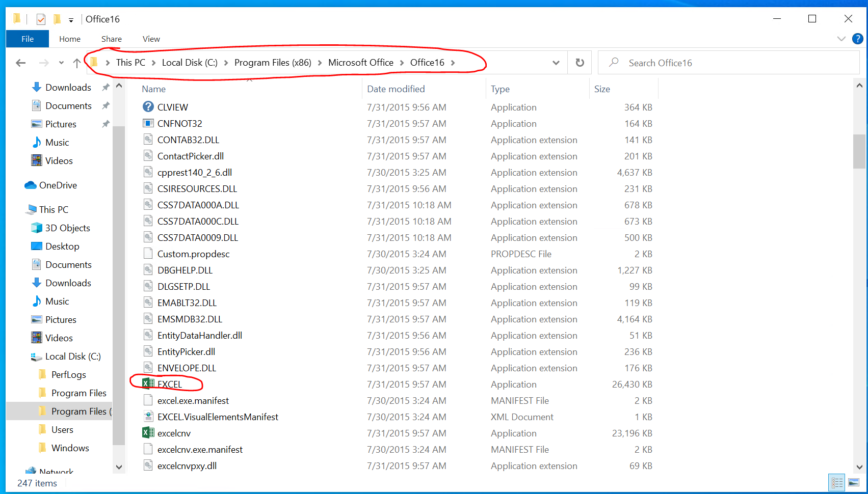Expand the ribbon with the chevron
Image resolution: width=868 pixels, height=494 pixels.
tap(841, 39)
